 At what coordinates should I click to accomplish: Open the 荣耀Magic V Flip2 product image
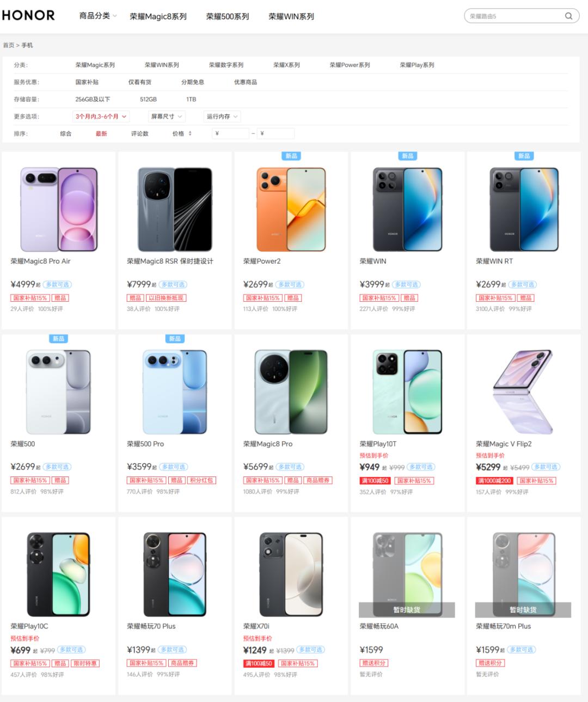524,392
